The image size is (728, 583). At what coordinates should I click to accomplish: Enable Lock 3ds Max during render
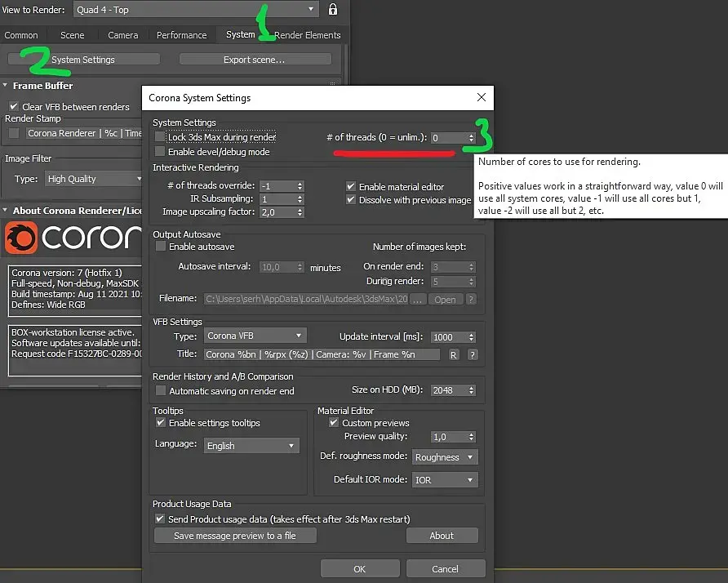click(x=160, y=136)
